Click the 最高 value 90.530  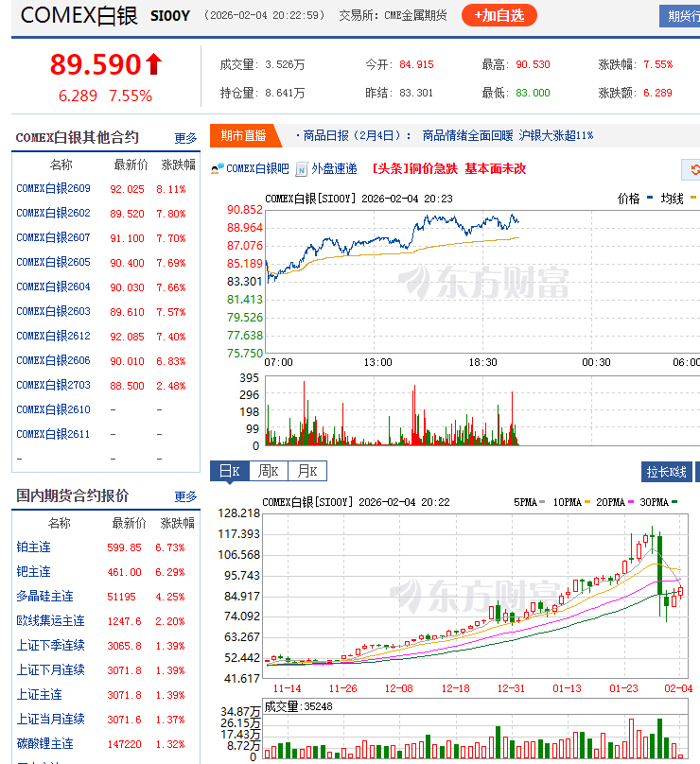[x=533, y=65]
